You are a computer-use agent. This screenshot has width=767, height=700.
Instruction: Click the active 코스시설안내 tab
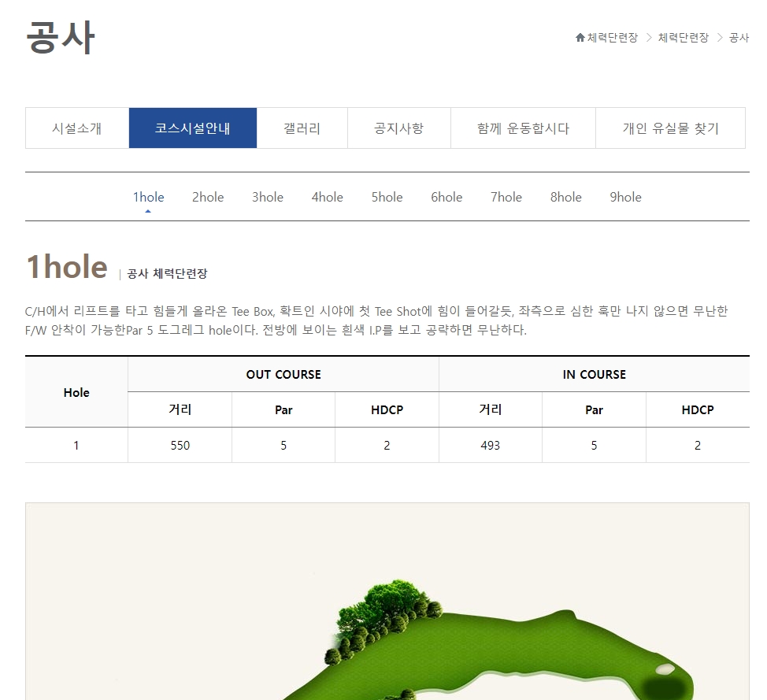click(193, 128)
